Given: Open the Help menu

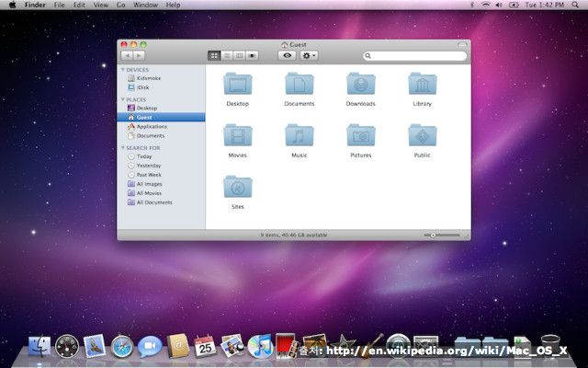Looking at the screenshot, I should [173, 5].
